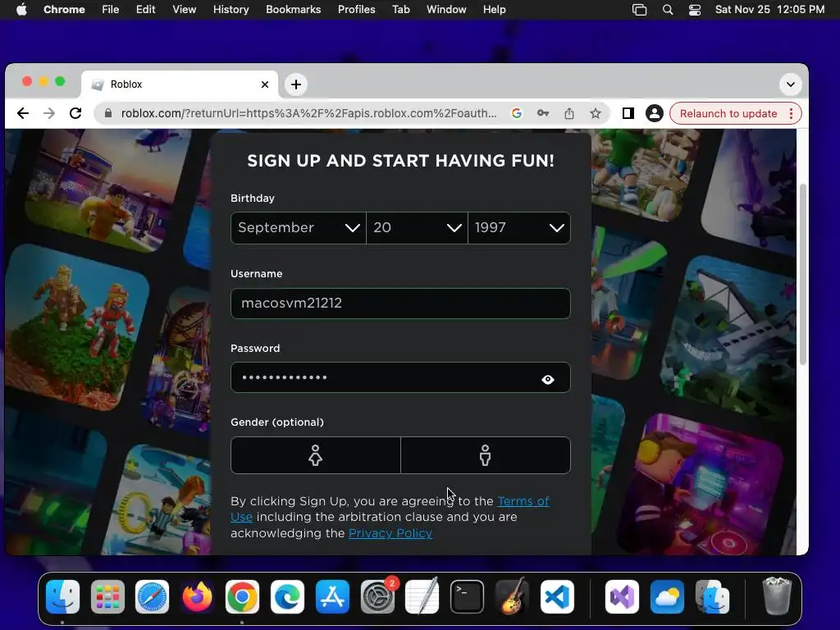Open the new tab plus button

[295, 84]
